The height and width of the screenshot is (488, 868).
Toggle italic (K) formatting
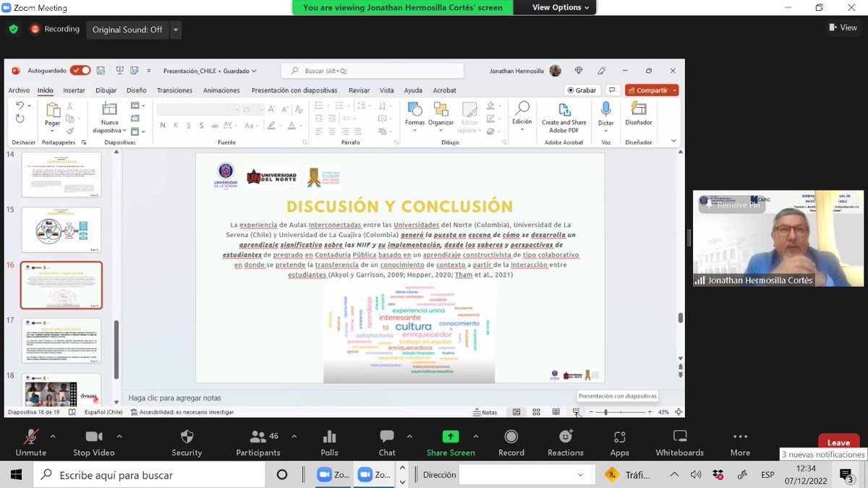[x=176, y=125]
